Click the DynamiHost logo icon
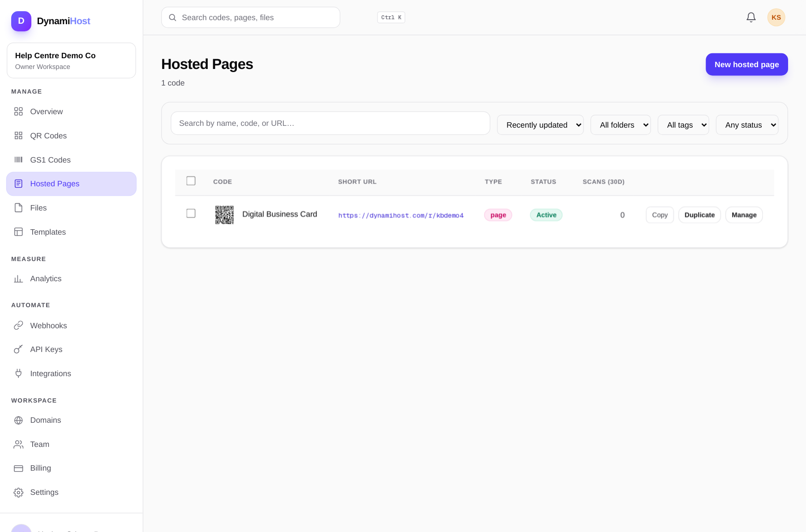 coord(21,21)
